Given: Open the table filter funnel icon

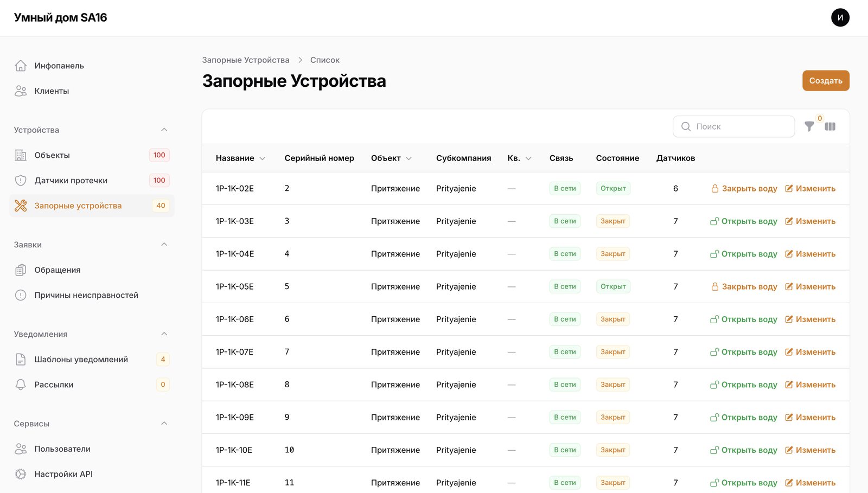Looking at the screenshot, I should point(809,126).
